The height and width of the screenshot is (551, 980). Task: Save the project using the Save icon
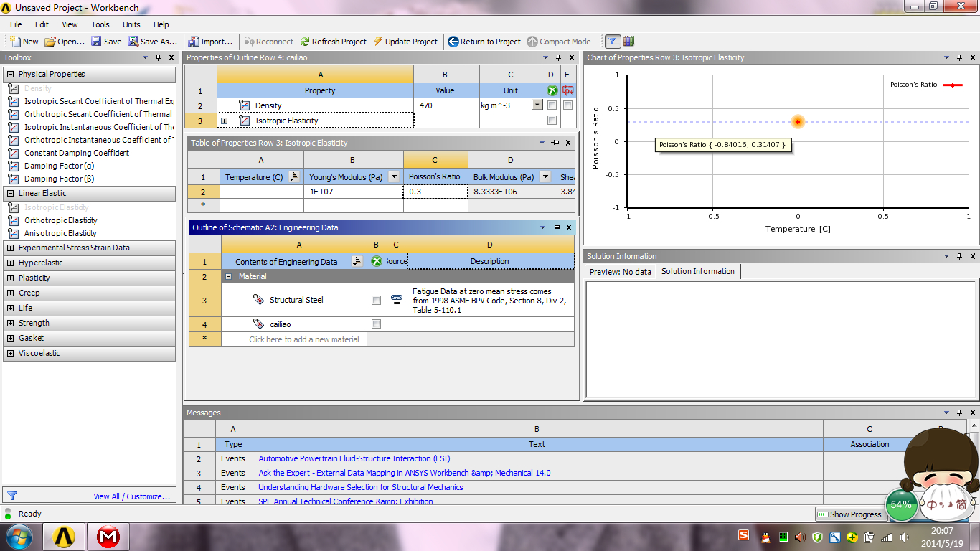[97, 42]
